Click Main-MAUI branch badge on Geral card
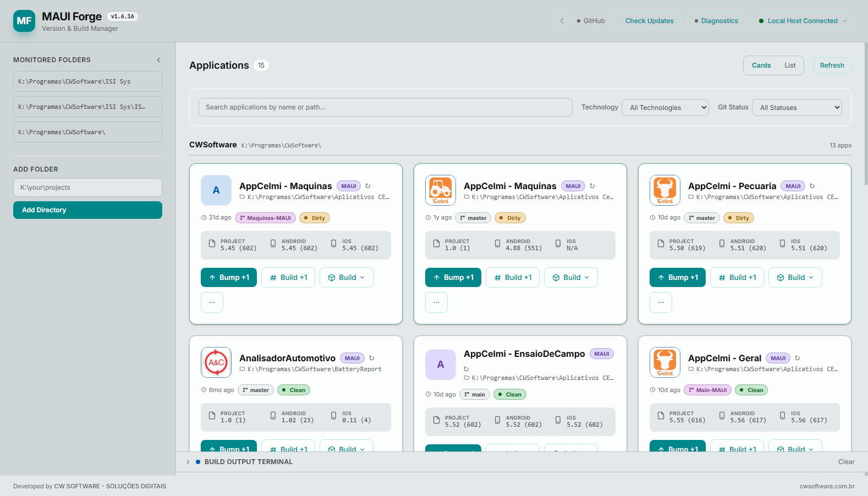This screenshot has height=496, width=868. pos(708,390)
